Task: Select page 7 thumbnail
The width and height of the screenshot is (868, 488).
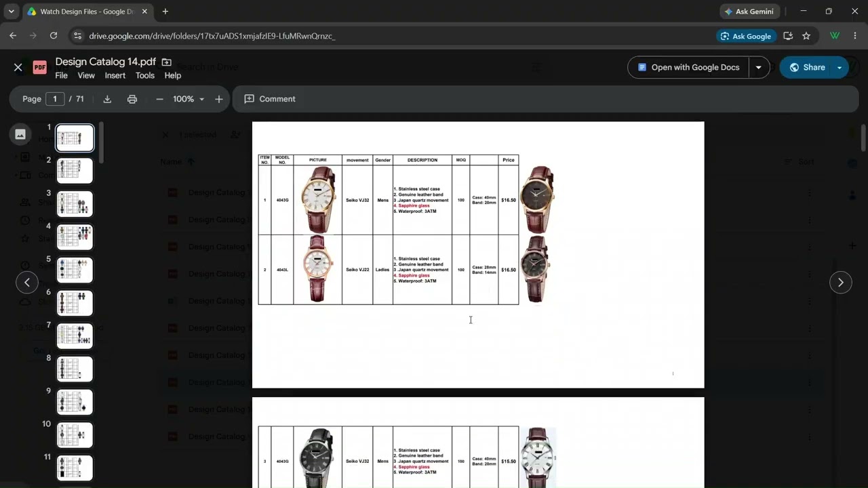Action: point(75,336)
